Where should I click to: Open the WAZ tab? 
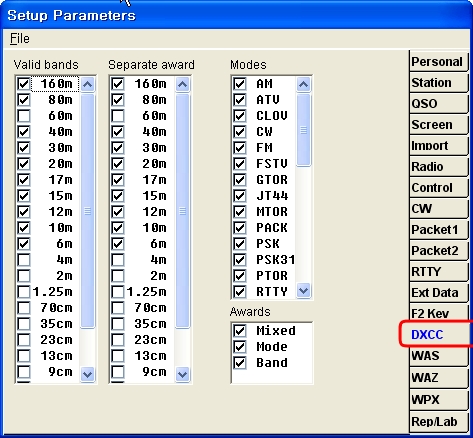(x=438, y=378)
